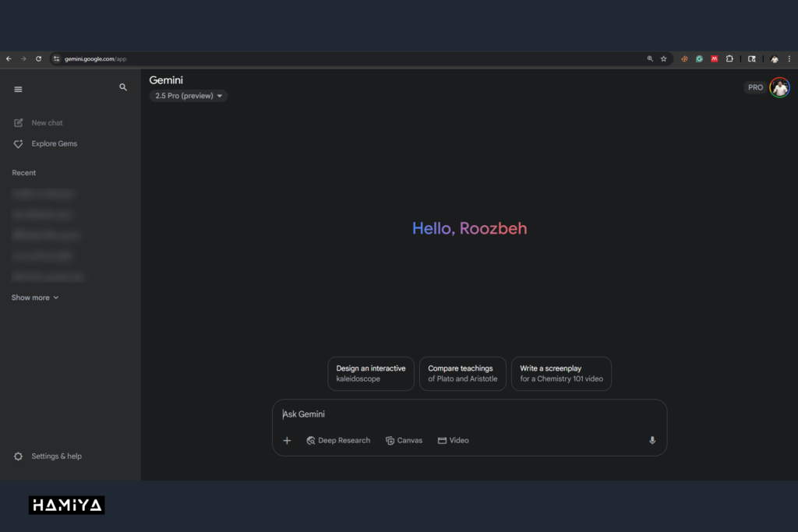Open the Chrome side panel search icon
Image resolution: width=798 pixels, height=532 pixels.
[x=752, y=59]
